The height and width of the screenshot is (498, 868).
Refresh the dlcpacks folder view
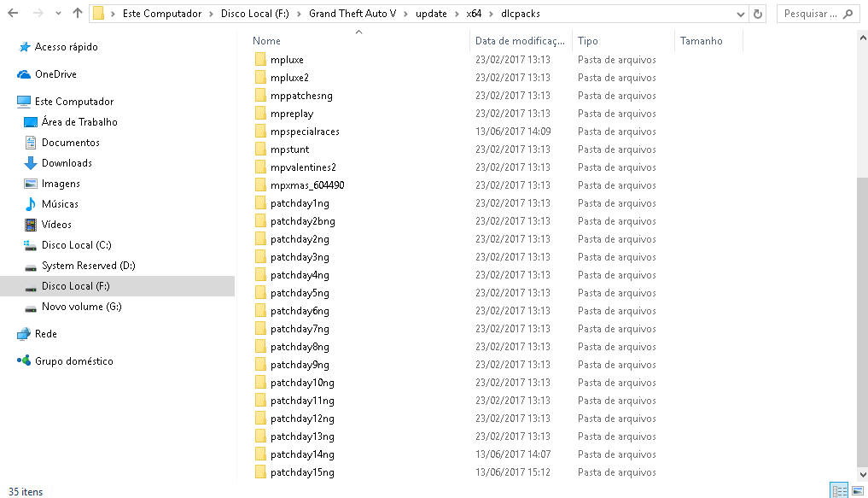(758, 14)
